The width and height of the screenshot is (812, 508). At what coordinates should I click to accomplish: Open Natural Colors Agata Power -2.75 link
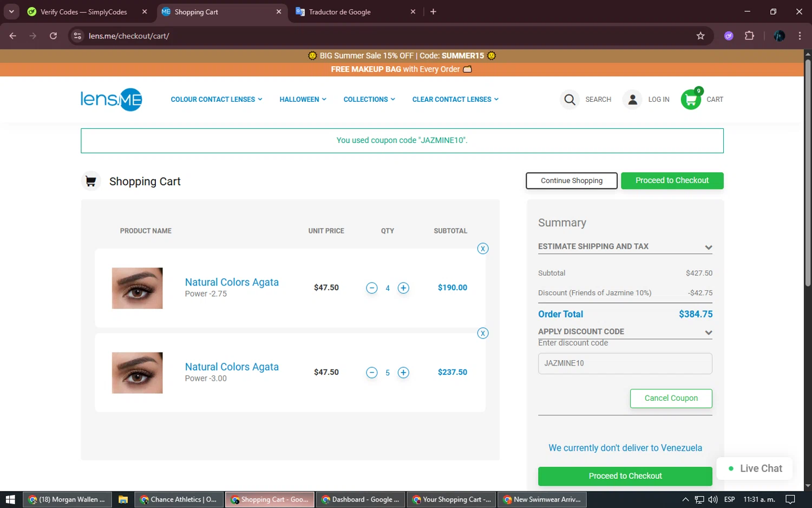[232, 282]
